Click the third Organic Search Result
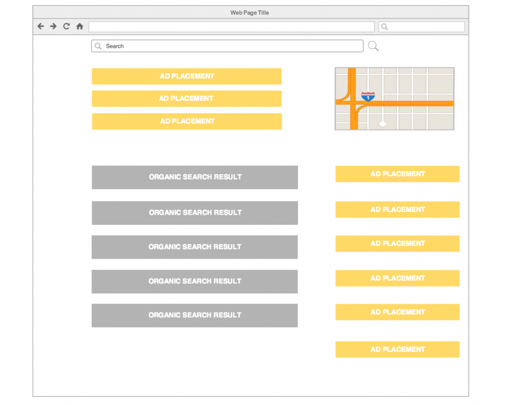 195,247
